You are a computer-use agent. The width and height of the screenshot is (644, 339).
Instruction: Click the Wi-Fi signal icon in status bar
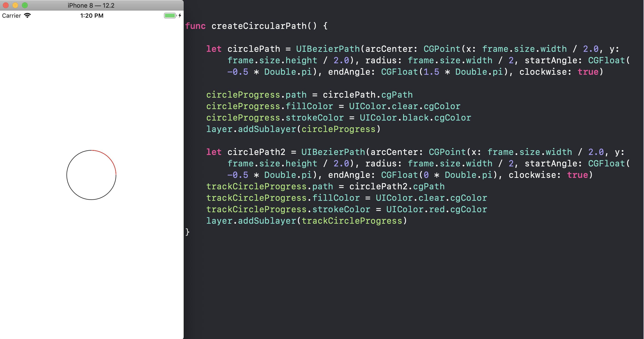coord(27,16)
